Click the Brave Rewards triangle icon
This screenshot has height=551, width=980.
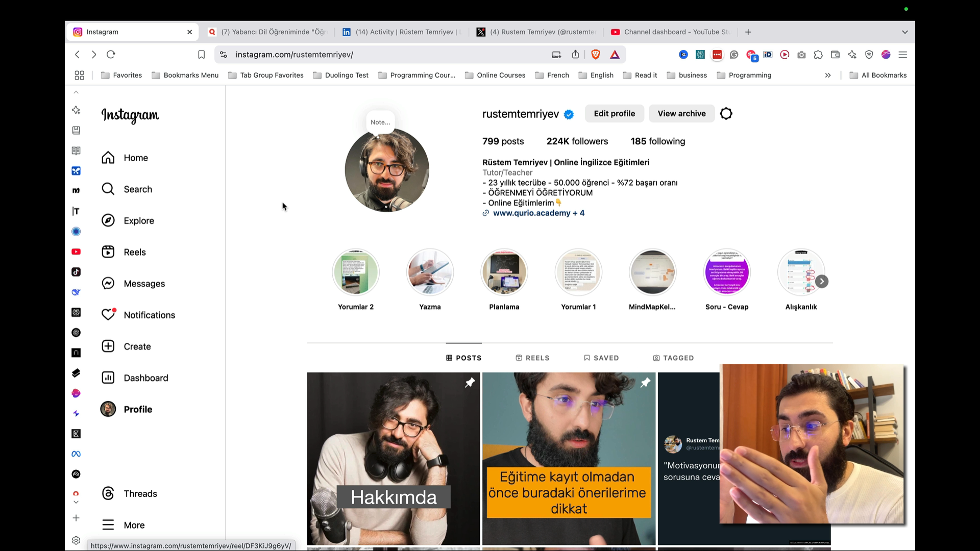pyautogui.click(x=615, y=55)
